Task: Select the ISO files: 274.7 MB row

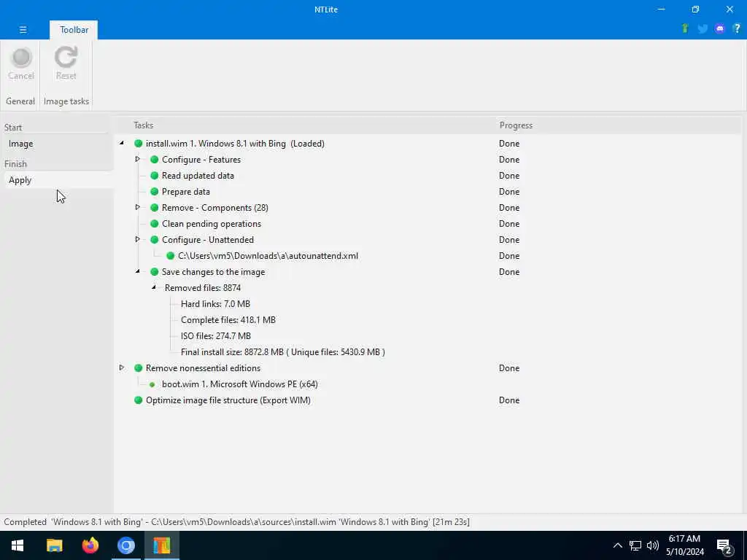Action: (x=216, y=336)
